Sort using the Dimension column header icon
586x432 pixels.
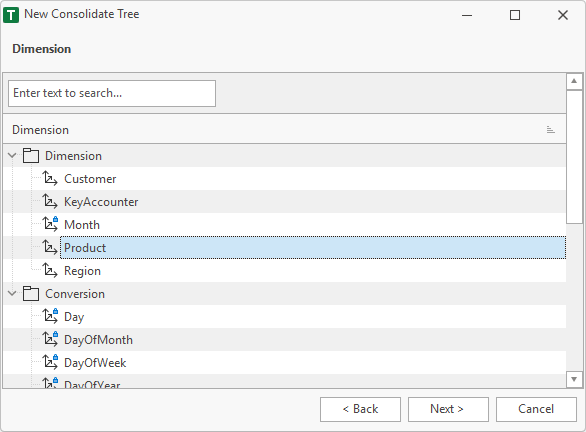coord(550,130)
